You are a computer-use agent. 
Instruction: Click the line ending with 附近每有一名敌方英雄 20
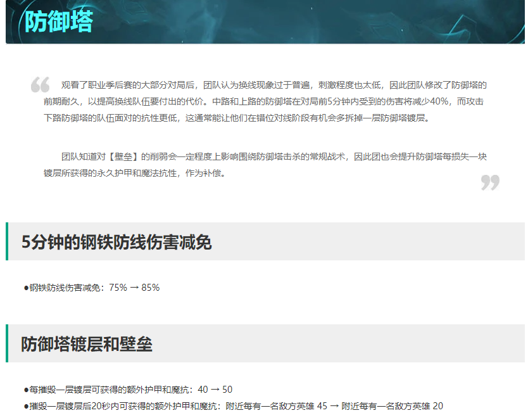click(234, 405)
